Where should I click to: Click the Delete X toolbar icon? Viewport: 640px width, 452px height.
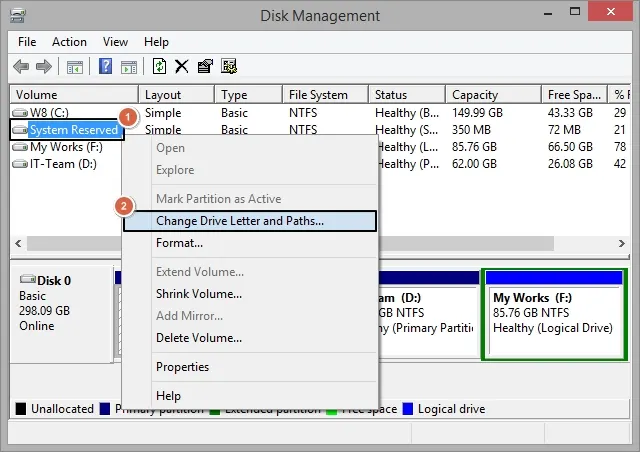pos(182,66)
